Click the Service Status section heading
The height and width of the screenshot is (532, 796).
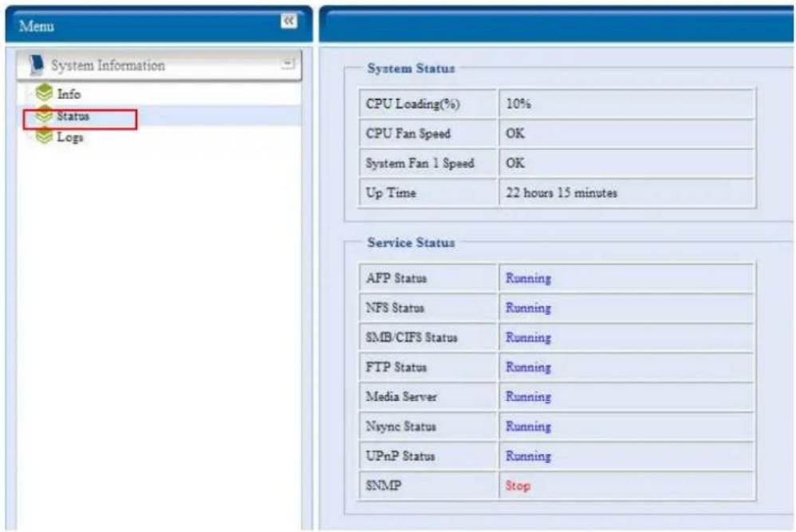click(412, 242)
